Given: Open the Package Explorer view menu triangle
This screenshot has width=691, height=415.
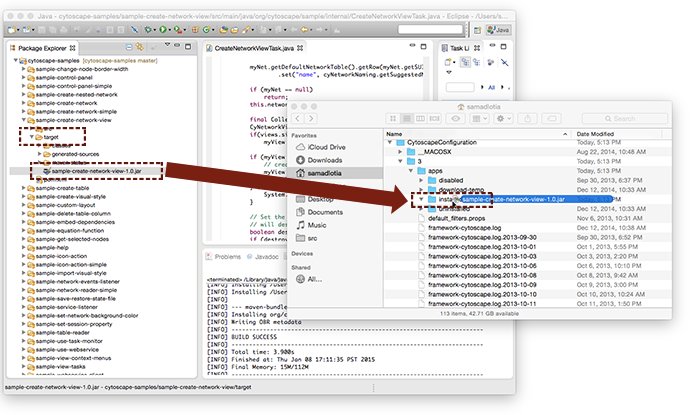Looking at the screenshot, I should (x=167, y=45).
